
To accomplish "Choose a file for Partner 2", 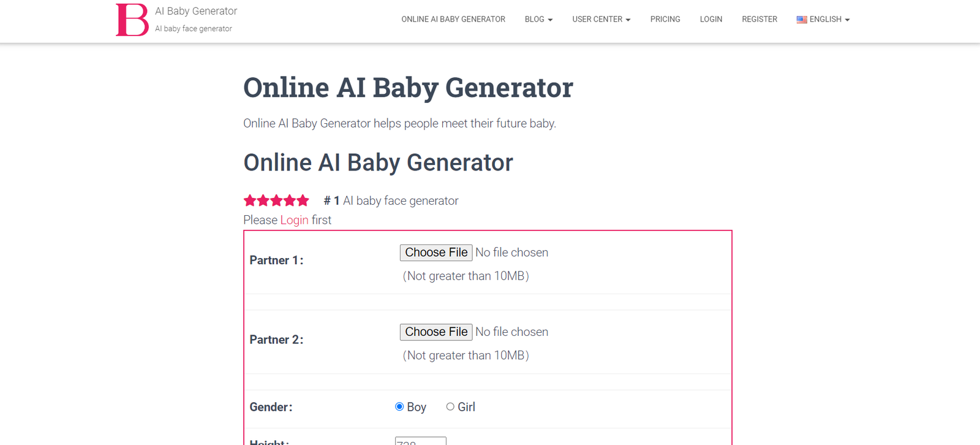I will coord(436,332).
